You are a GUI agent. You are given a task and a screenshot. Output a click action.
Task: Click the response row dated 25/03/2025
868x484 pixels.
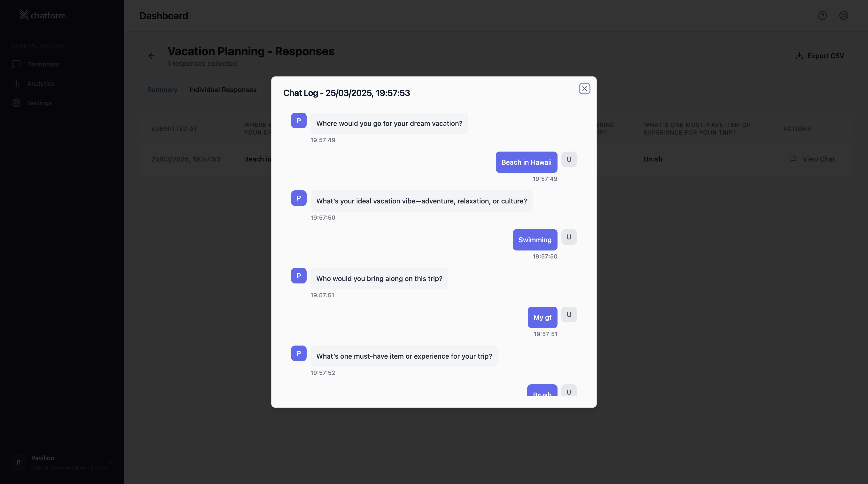point(186,159)
